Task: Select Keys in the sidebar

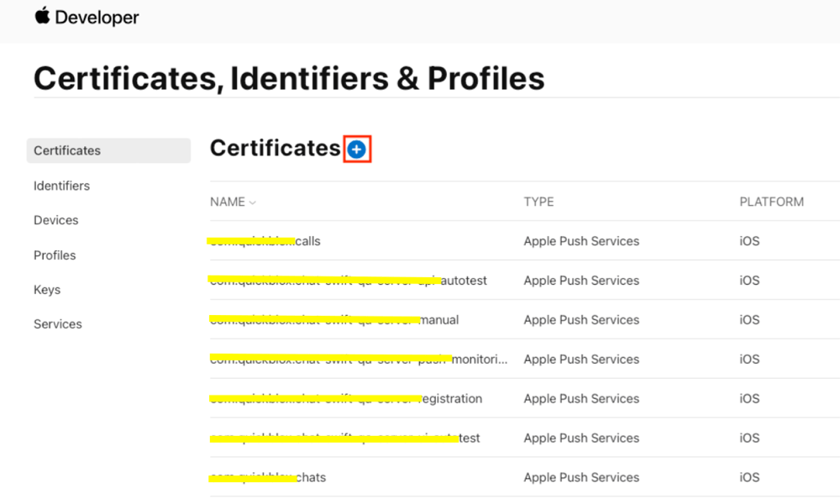Action: tap(47, 290)
